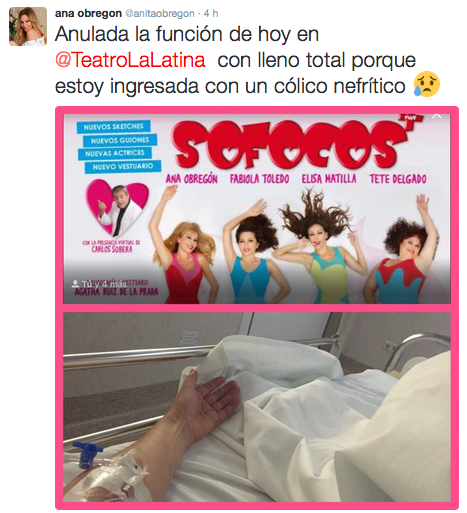The width and height of the screenshot is (467, 513).
Task: Open the @anitaobregon handle
Action: click(160, 13)
